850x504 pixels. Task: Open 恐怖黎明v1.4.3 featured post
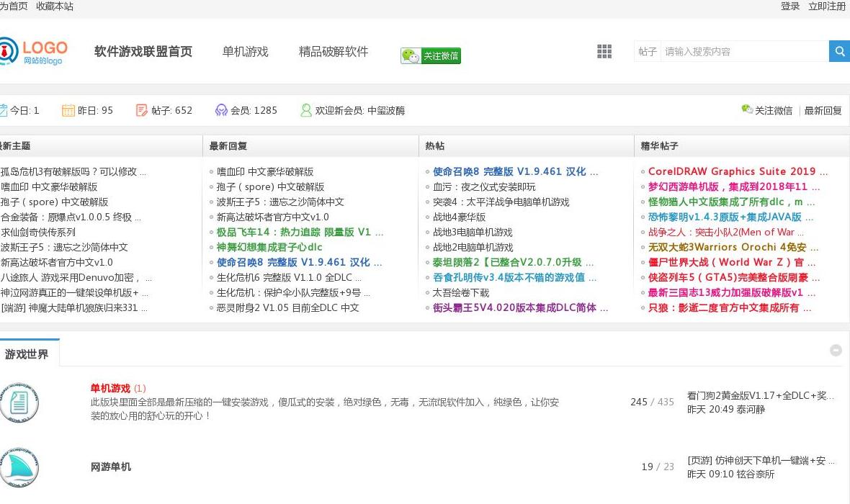click(x=730, y=217)
